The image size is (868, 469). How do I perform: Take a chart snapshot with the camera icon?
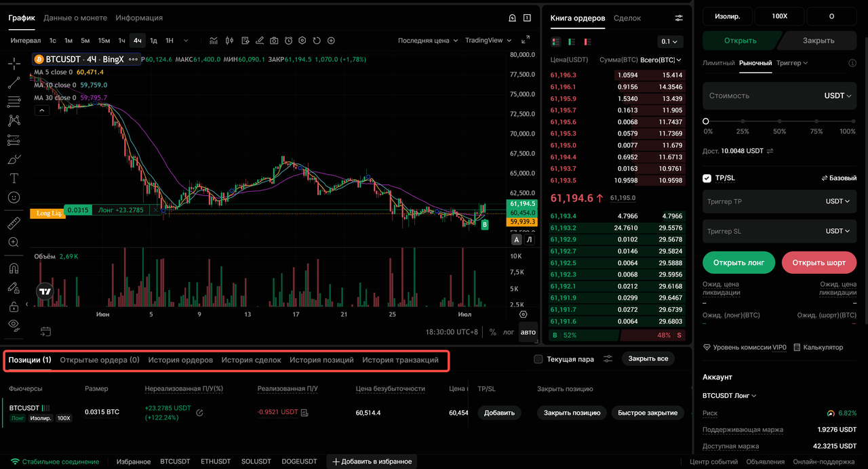274,41
